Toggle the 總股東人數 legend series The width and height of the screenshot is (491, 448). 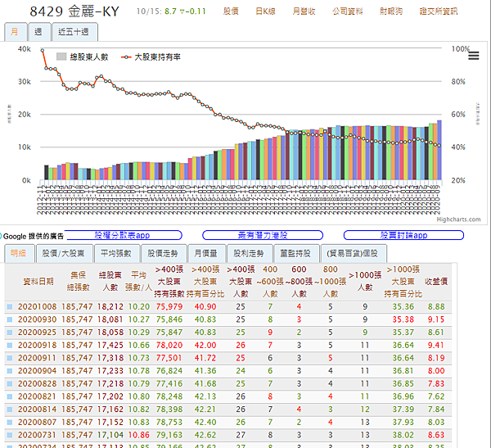(83, 57)
